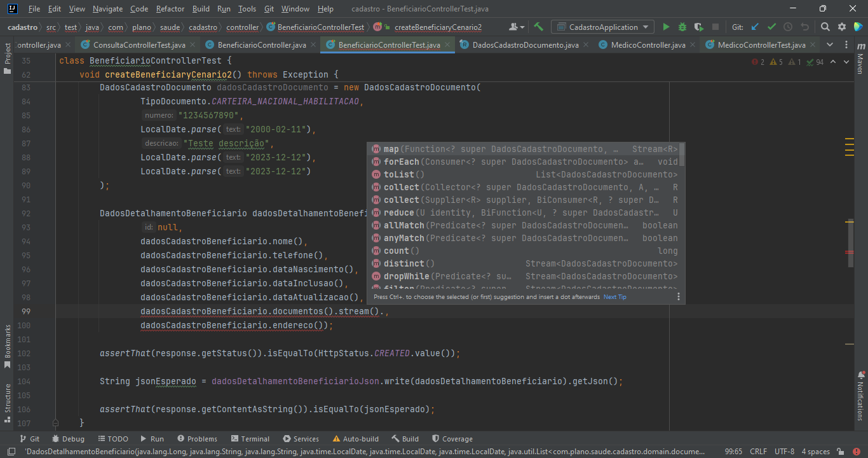
Task: Open the Run tool window
Action: 151,439
